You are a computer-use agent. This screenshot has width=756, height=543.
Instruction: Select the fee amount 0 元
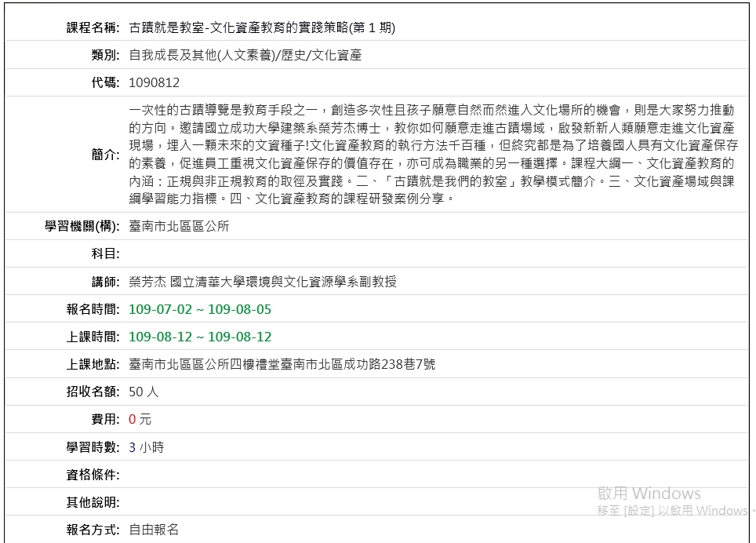tap(140, 420)
